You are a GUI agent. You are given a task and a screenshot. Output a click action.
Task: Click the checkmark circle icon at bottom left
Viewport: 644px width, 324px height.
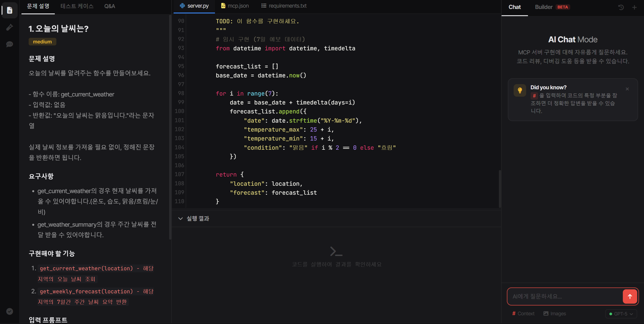9,311
